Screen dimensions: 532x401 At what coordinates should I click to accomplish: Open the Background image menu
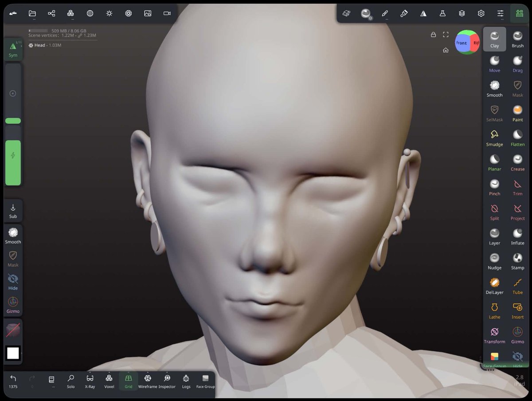click(148, 13)
